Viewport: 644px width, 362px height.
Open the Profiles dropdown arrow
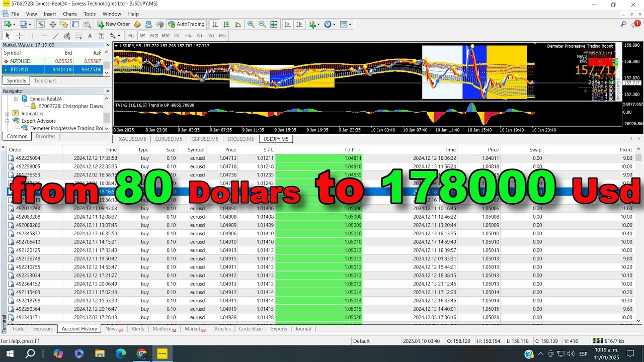[x=30, y=24]
